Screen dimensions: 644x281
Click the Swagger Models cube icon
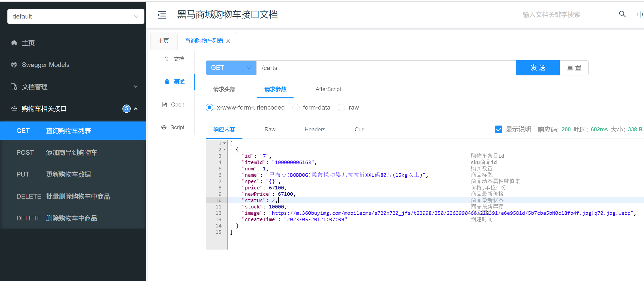[14, 65]
